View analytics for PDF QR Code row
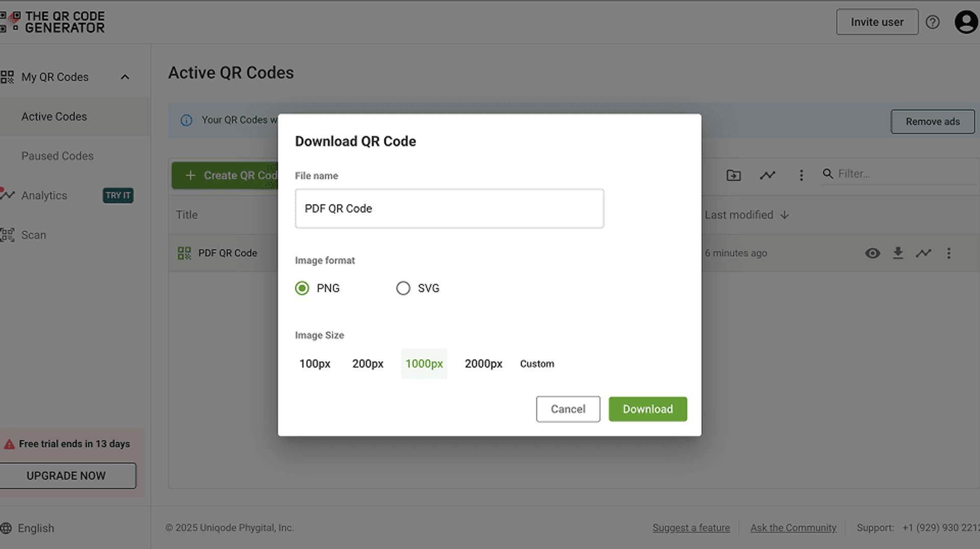This screenshot has height=549, width=980. click(923, 253)
